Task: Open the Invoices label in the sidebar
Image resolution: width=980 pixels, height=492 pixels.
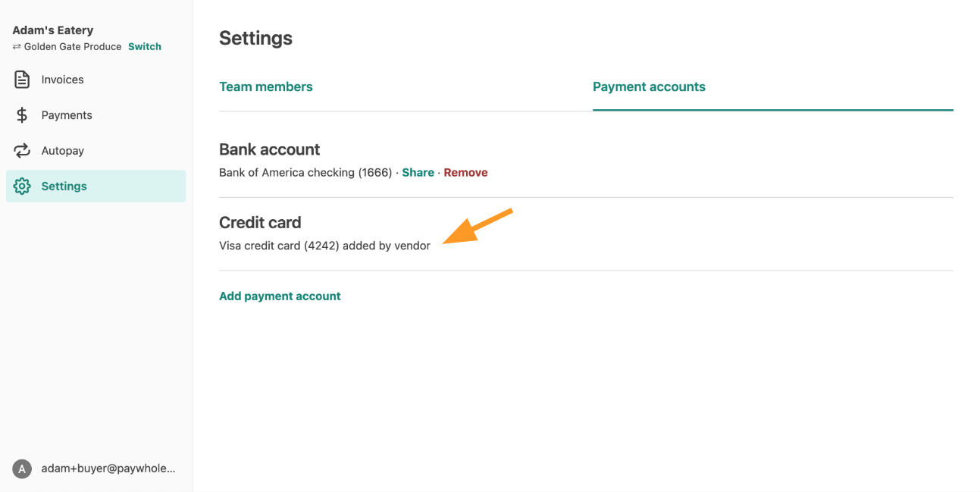Action: point(62,80)
